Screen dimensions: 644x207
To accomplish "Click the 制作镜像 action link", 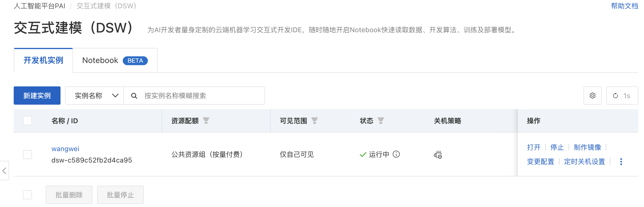I will [587, 147].
